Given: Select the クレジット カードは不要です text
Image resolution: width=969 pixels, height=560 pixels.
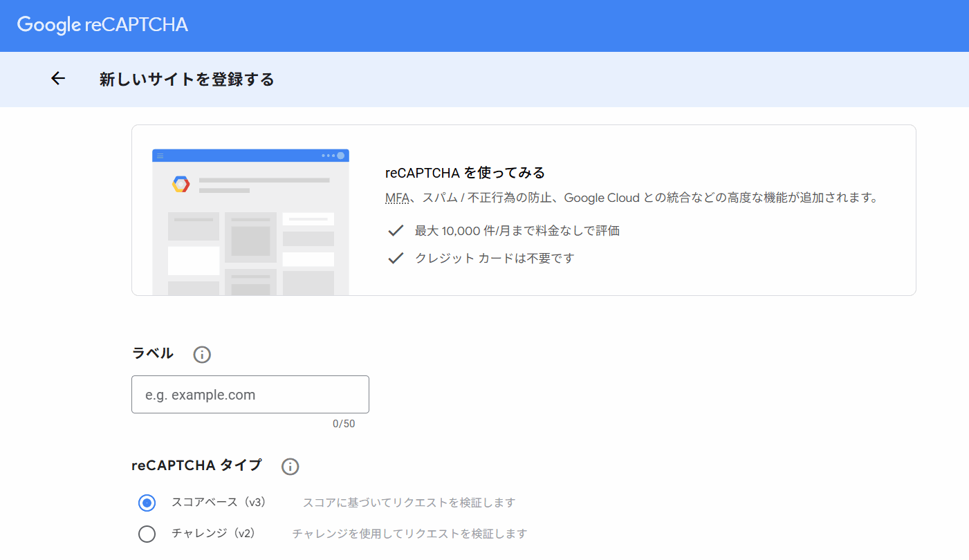Looking at the screenshot, I should tap(495, 259).
